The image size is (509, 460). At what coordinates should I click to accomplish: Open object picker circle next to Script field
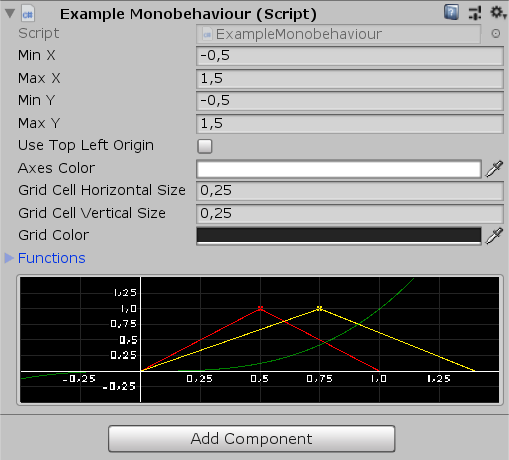click(x=496, y=34)
